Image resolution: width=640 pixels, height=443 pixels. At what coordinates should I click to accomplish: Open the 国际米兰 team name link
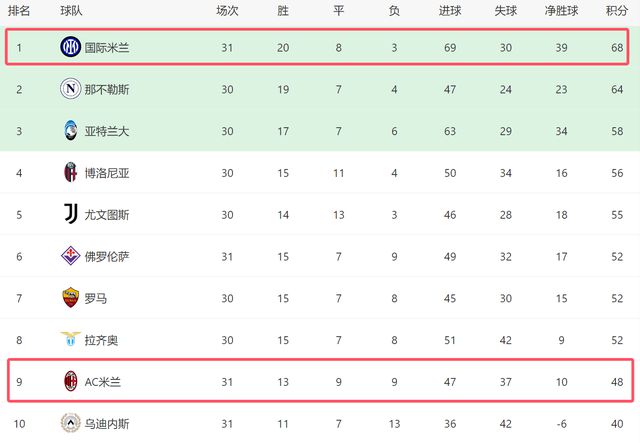coord(107,48)
